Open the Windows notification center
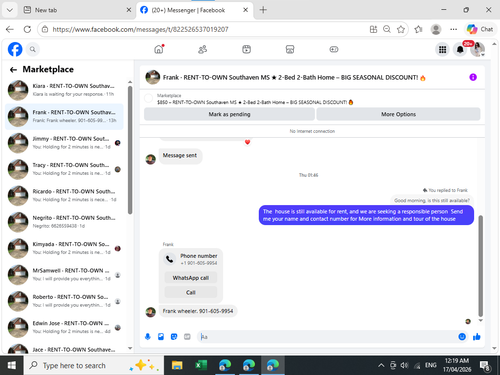 tap(485, 366)
